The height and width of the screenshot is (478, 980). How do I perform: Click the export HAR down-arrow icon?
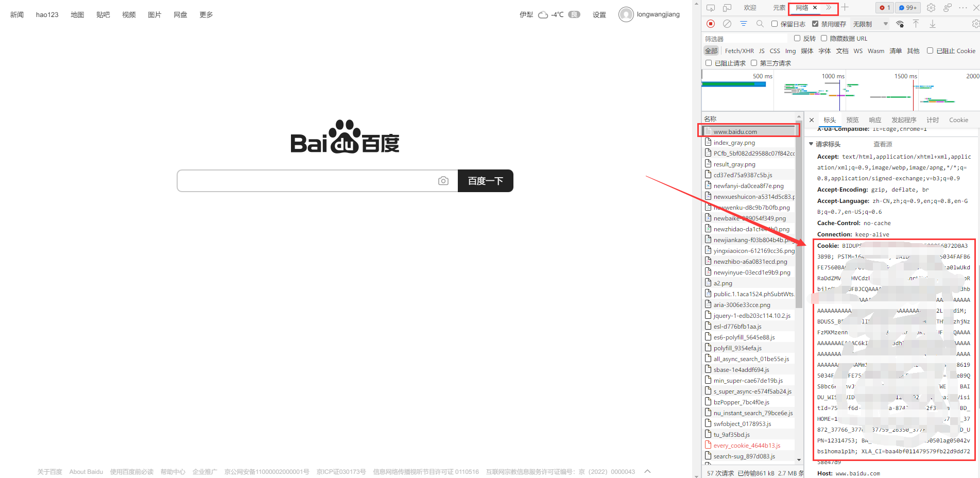pyautogui.click(x=932, y=24)
